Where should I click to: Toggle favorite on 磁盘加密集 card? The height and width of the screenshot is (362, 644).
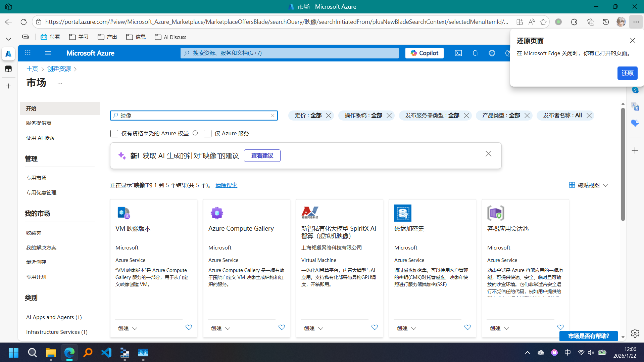click(467, 327)
